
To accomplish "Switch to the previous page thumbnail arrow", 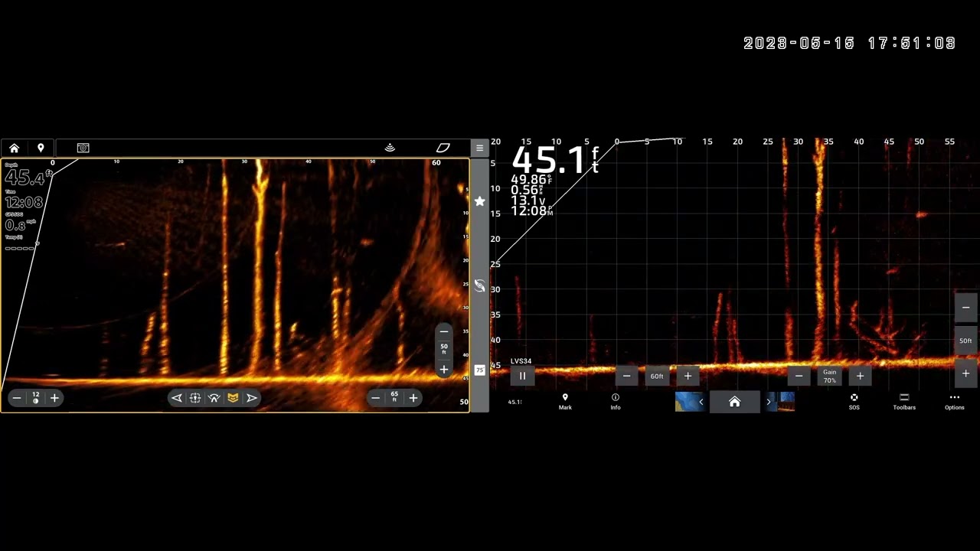I will 701,402.
